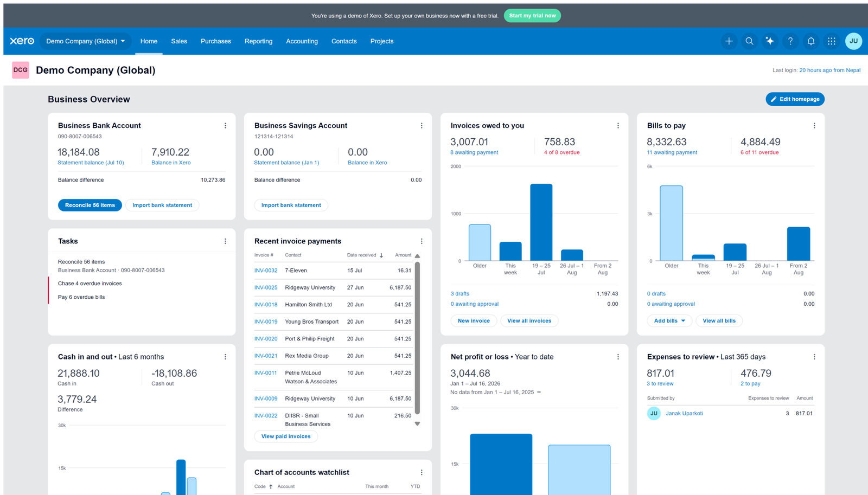The image size is (868, 495).
Task: Click New invoice button
Action: (474, 321)
